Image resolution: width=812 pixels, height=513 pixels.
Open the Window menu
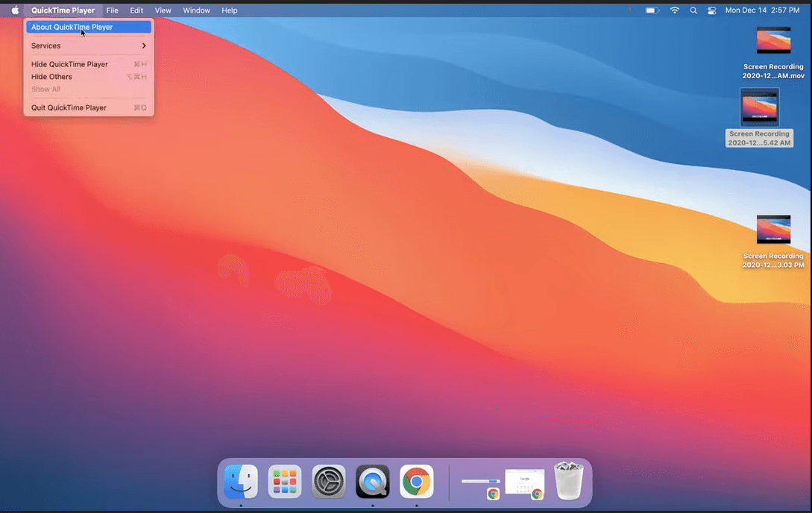coord(196,10)
